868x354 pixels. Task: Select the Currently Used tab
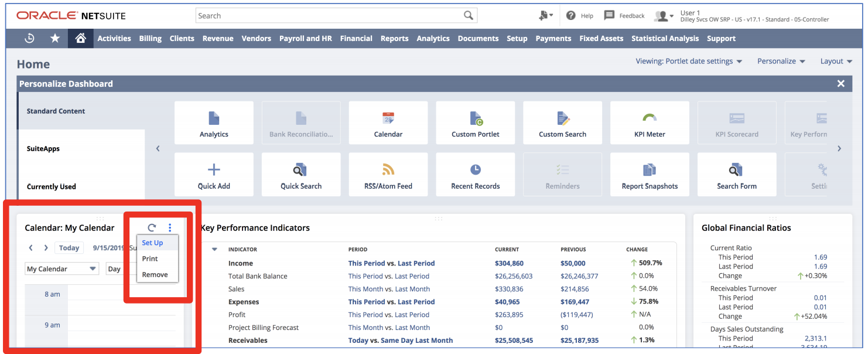81,186
